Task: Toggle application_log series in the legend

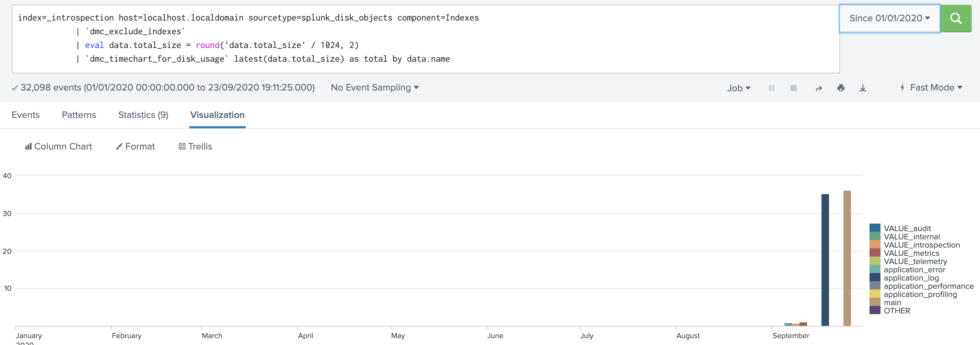Action: point(911,278)
